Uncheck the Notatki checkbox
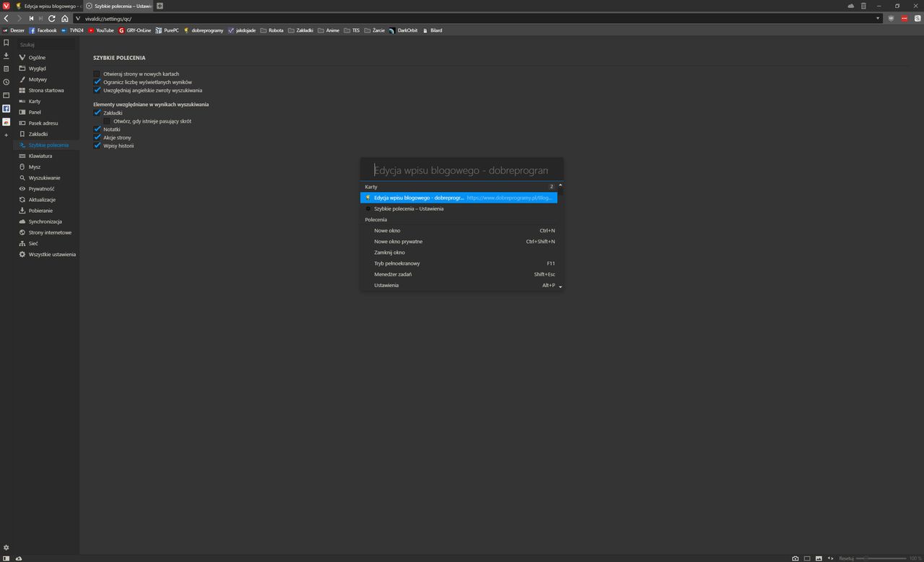Image resolution: width=924 pixels, height=562 pixels. pyautogui.click(x=97, y=129)
